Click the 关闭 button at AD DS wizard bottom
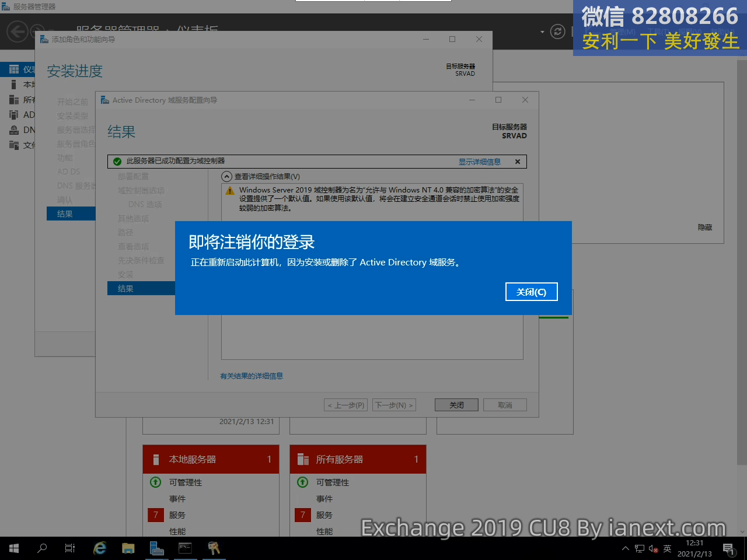Viewport: 747px width, 560px height. 456,405
